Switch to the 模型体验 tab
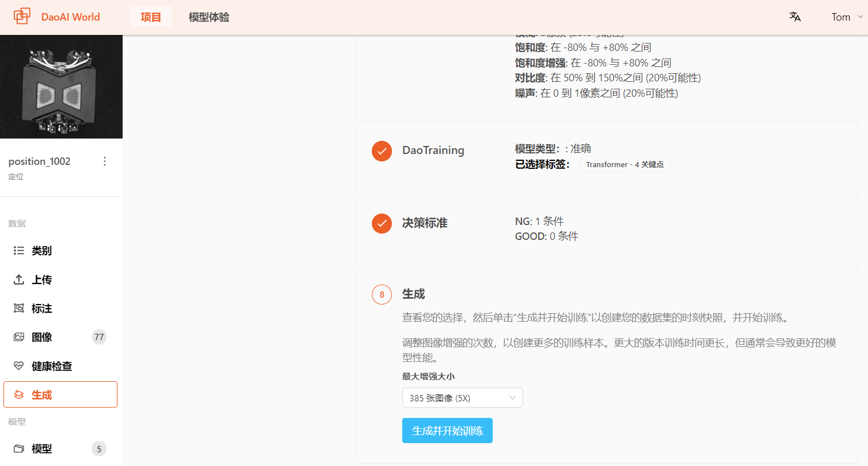Image resolution: width=868 pixels, height=466 pixels. point(209,17)
